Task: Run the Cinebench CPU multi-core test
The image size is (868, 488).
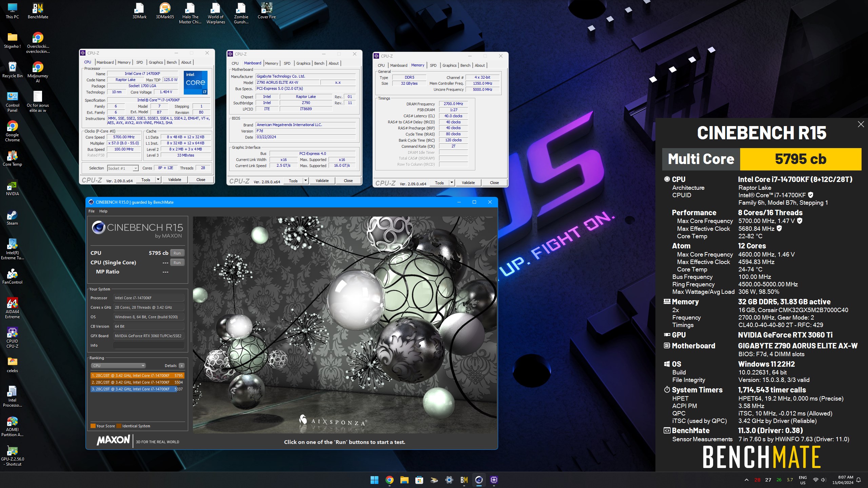Action: pos(177,253)
